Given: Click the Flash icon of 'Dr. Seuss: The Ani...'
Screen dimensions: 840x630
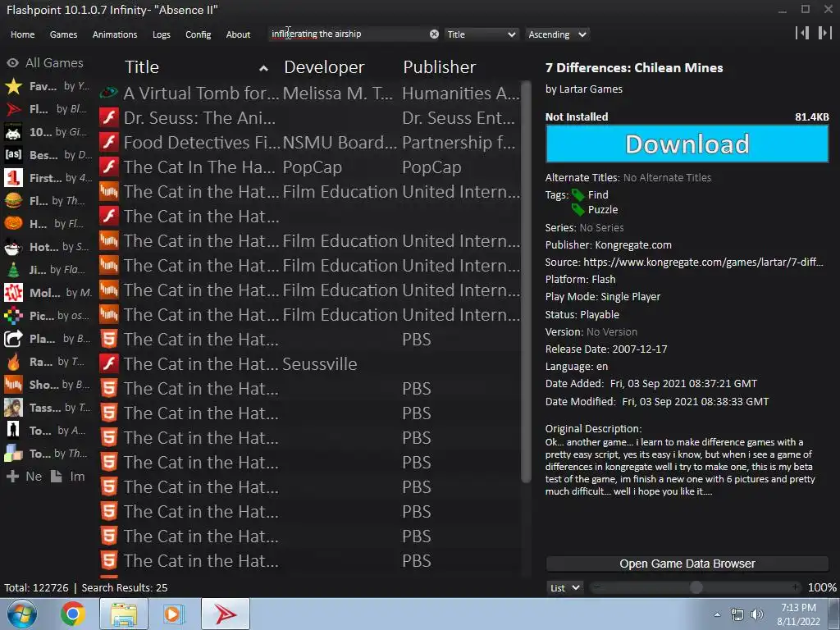Looking at the screenshot, I should point(109,117).
